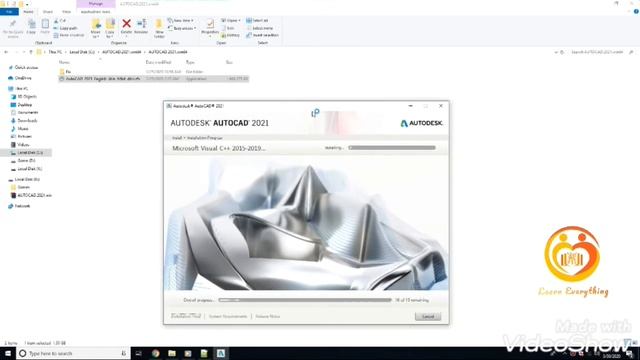The image size is (640, 360).
Task: Go up one folder level with up arrow
Action: [31, 52]
